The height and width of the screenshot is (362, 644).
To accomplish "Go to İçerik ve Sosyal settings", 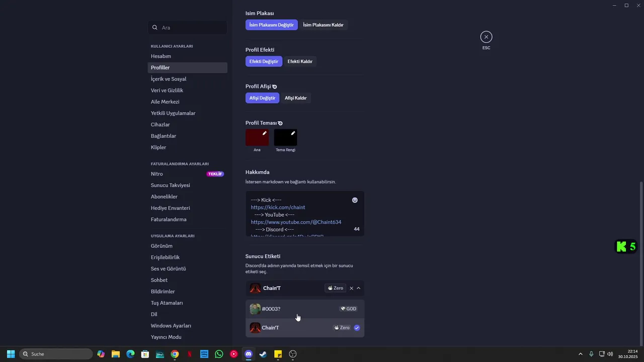I will tap(188, 79).
